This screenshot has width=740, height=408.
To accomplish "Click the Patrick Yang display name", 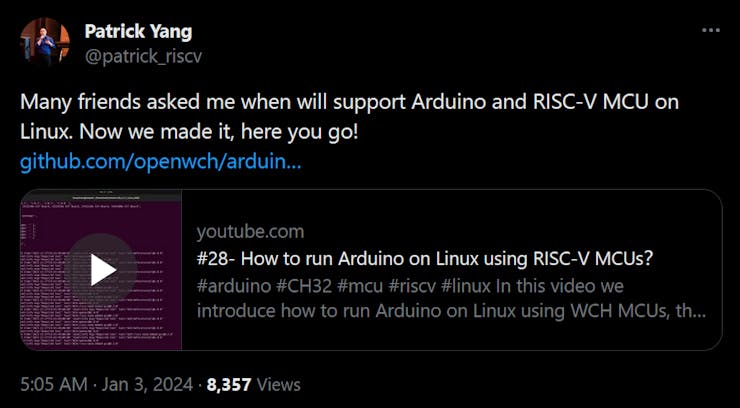I will (138, 32).
